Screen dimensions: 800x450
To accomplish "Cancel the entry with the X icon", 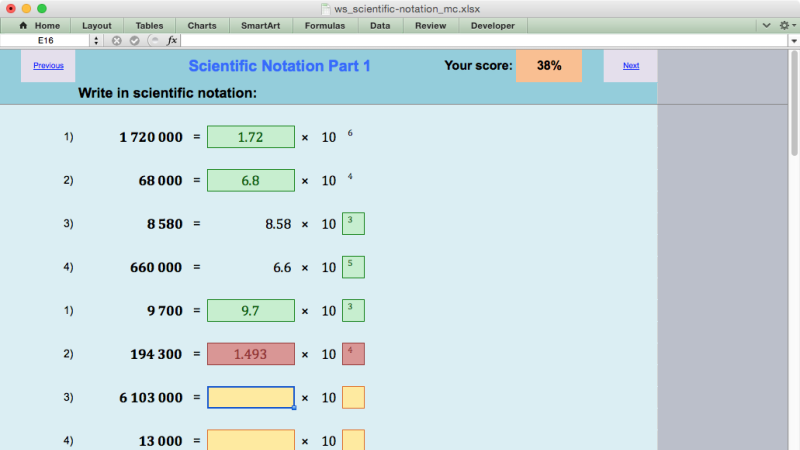I will pyautogui.click(x=116, y=40).
